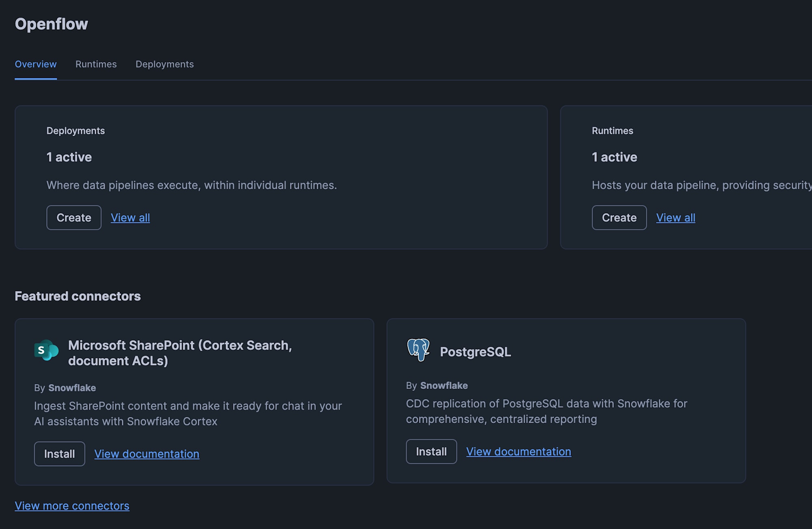Click 'By Snowflake' on SharePoint card
The width and height of the screenshot is (812, 529).
tap(65, 388)
